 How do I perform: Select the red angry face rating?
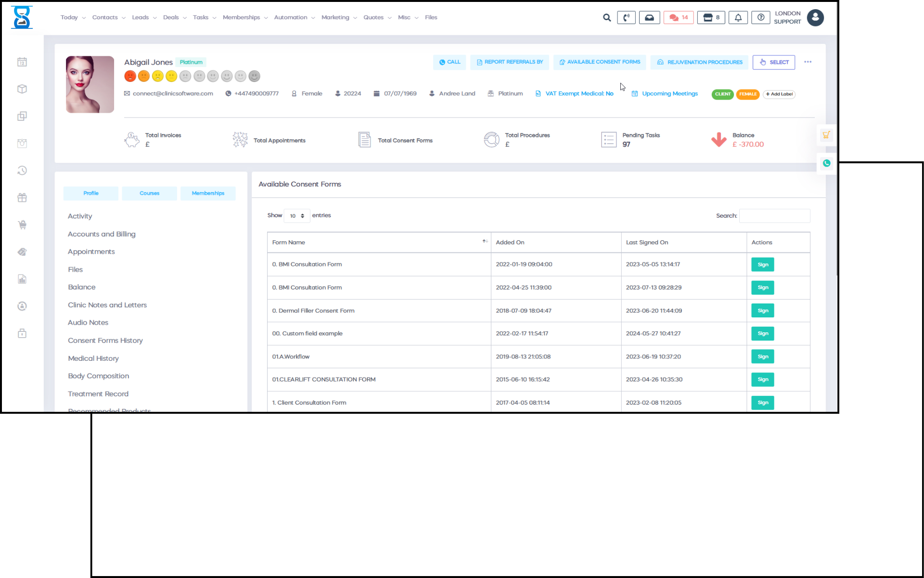pyautogui.click(x=130, y=76)
